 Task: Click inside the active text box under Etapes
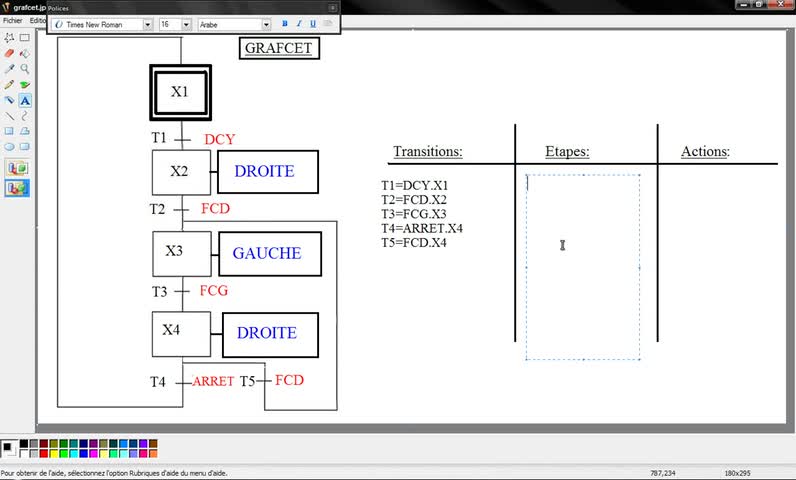583,267
